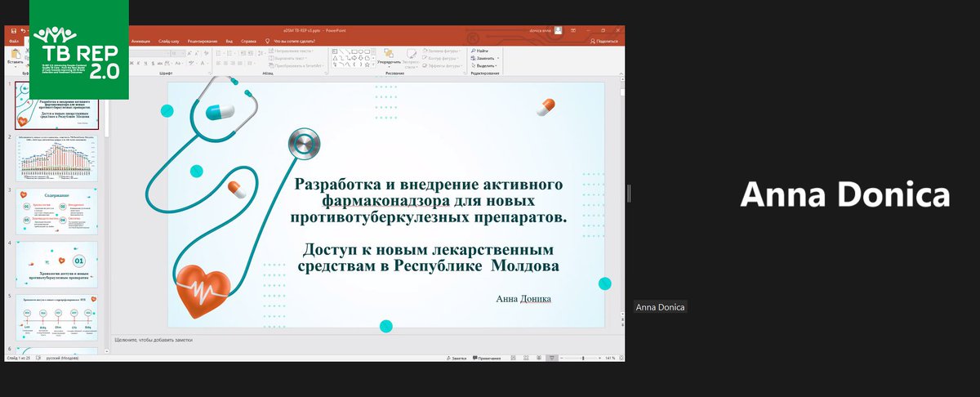This screenshot has height=397, width=980.
Task: Click the notes area 'Щелкните, чтобы добавить заметки'
Action: click(154, 339)
